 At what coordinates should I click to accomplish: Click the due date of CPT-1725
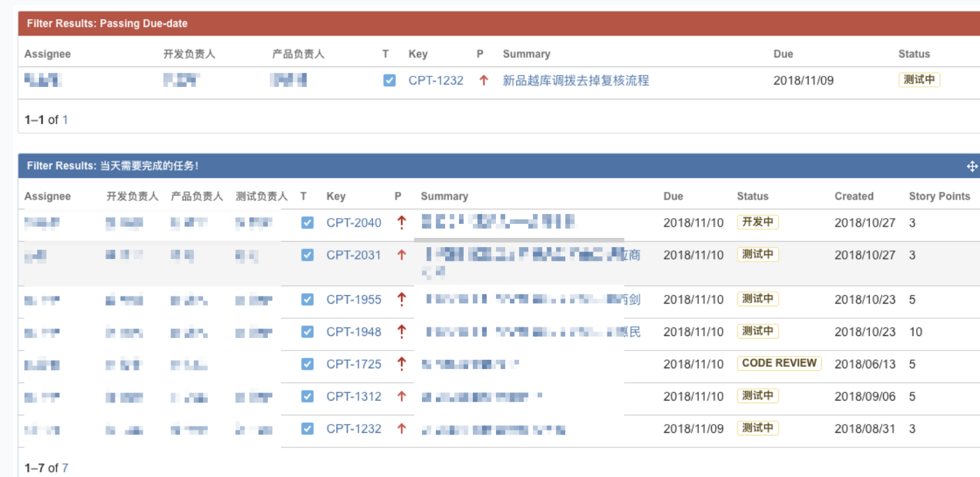click(x=694, y=364)
